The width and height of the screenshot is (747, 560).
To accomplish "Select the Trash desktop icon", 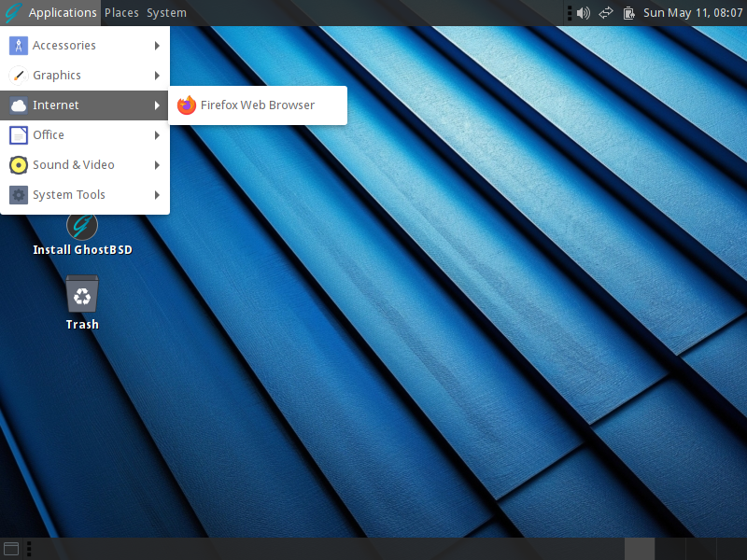I will (82, 294).
